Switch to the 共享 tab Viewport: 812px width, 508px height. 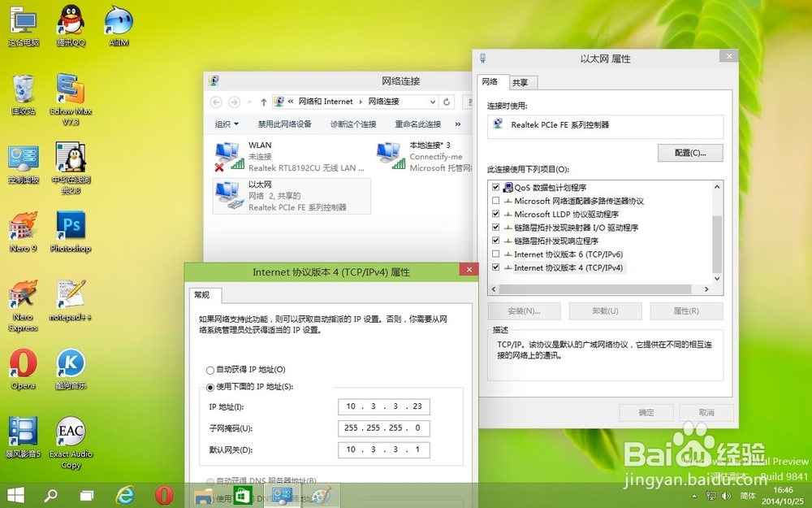(521, 82)
